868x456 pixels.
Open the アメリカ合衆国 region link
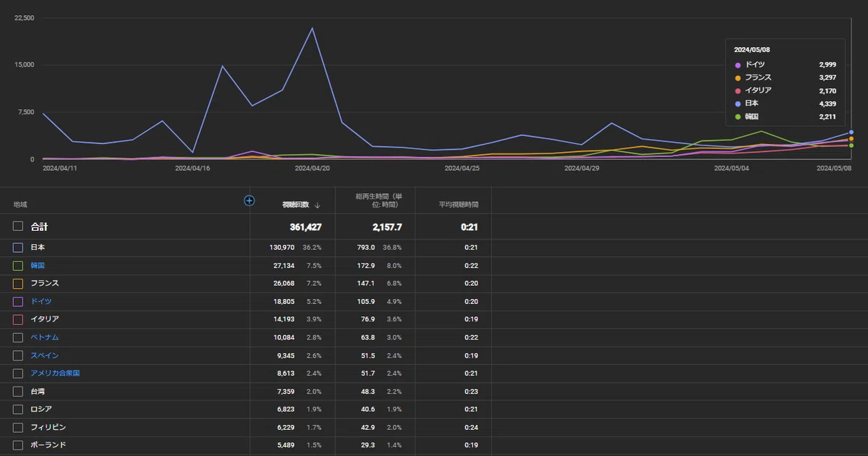click(55, 373)
